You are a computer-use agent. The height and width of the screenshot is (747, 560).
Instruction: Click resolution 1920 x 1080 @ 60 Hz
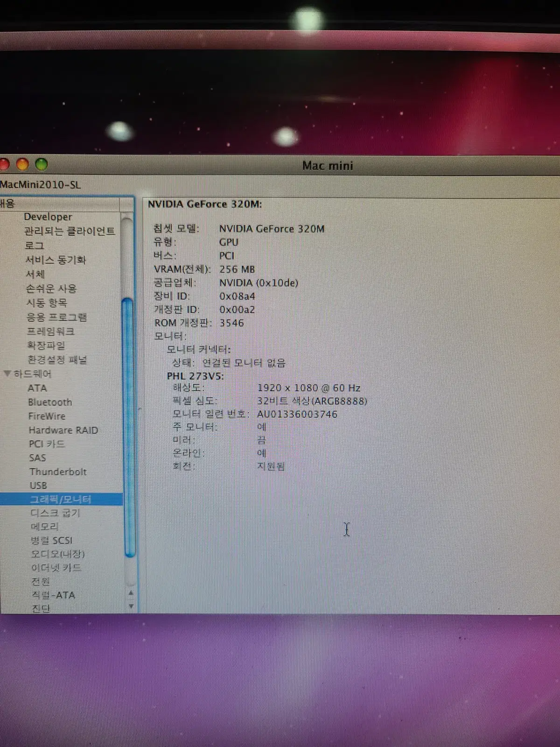click(309, 388)
